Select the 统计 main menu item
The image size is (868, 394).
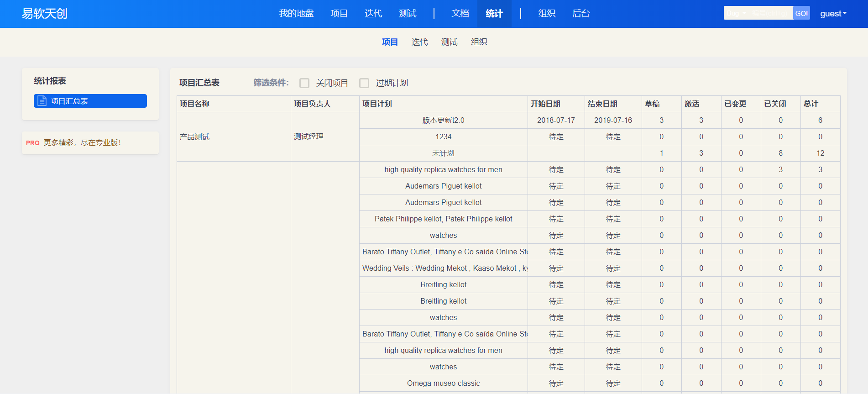point(494,14)
